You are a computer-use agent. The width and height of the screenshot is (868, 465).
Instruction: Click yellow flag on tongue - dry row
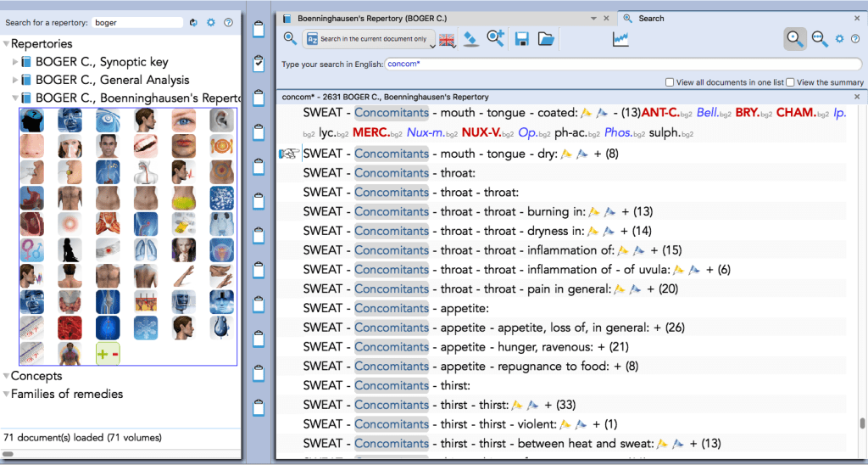pos(565,154)
